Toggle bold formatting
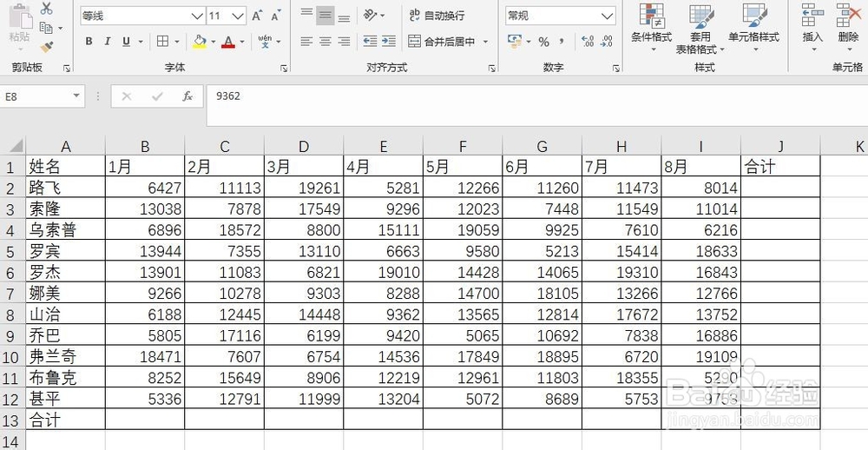 pyautogui.click(x=89, y=41)
